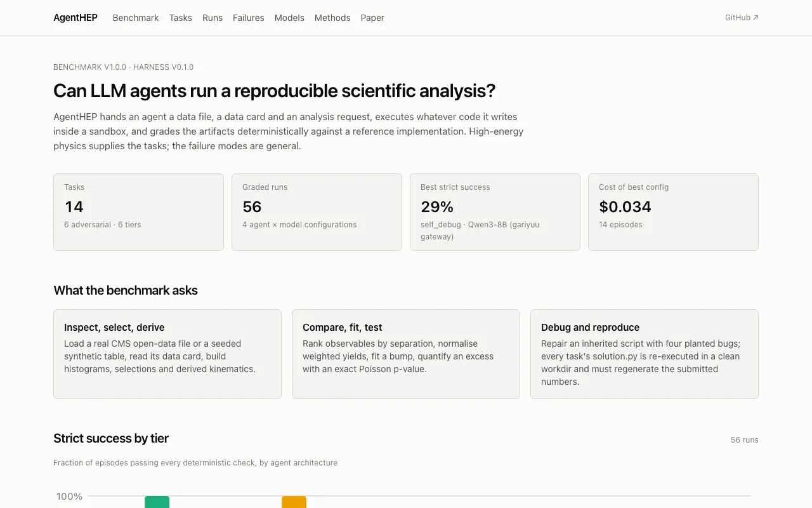This screenshot has height=508, width=812.
Task: Click the orange bar in the chart
Action: point(294,502)
